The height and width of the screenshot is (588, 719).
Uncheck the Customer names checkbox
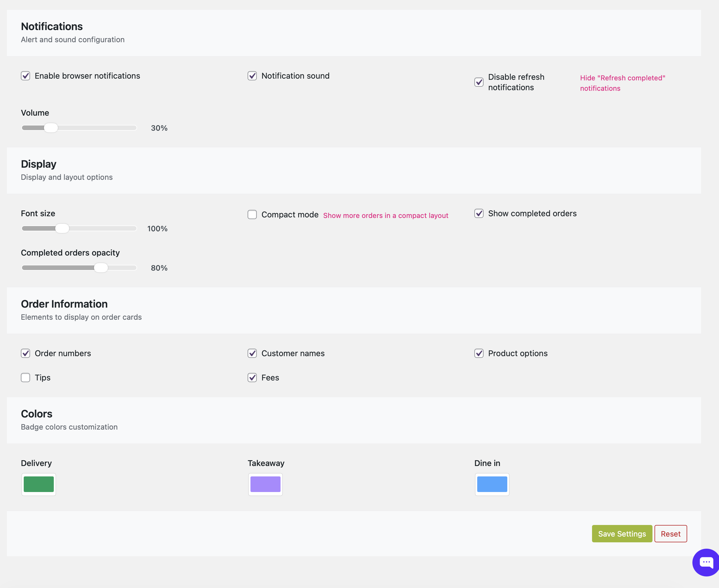click(x=252, y=353)
